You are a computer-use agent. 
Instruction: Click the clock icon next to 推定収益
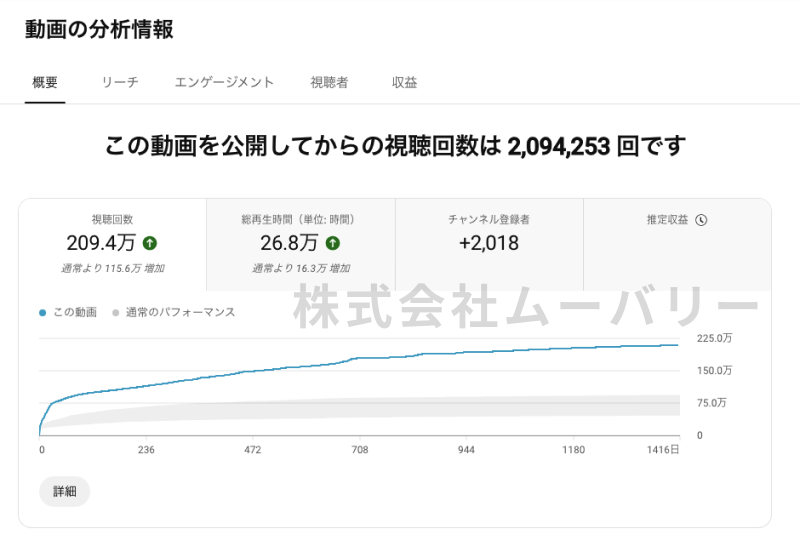tap(701, 220)
